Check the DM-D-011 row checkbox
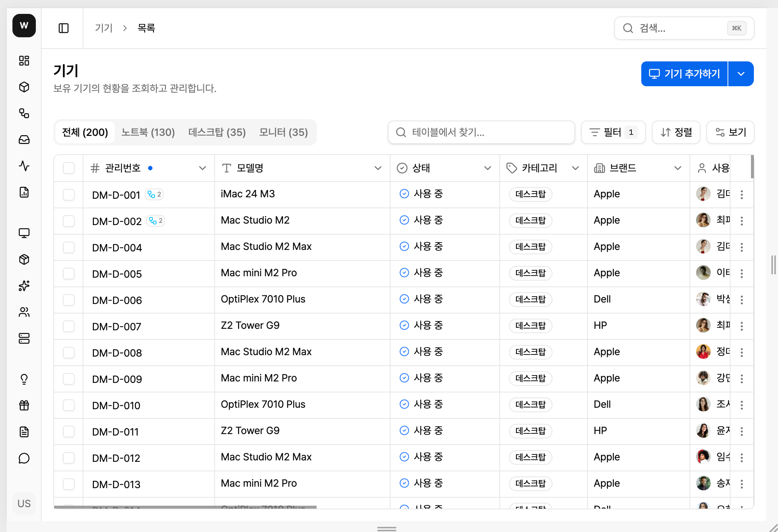 pyautogui.click(x=69, y=431)
